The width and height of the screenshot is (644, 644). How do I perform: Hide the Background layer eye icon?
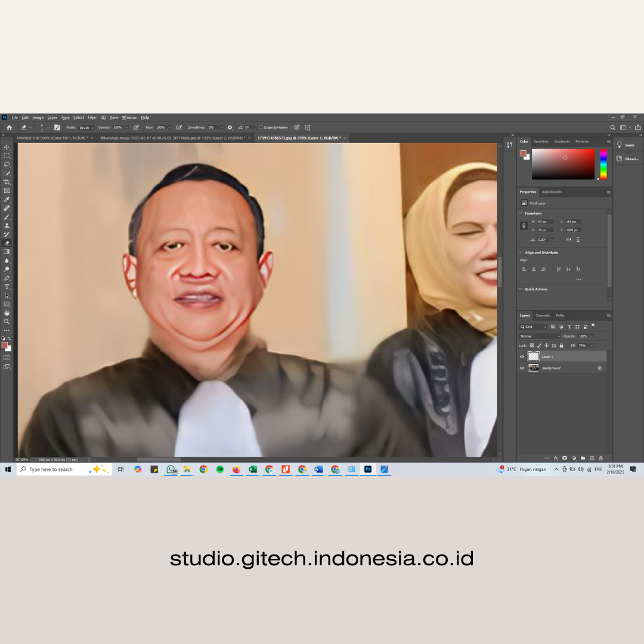pos(522,368)
